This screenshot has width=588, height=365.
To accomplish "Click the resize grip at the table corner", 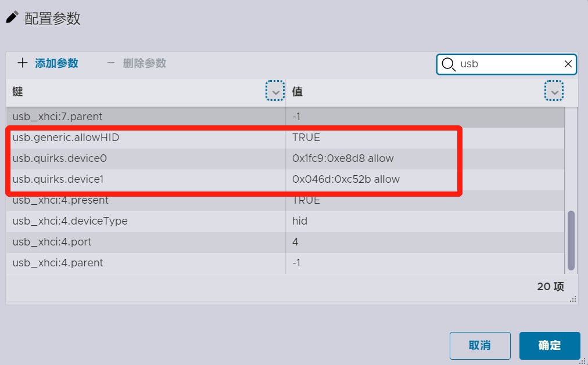I will (x=573, y=299).
